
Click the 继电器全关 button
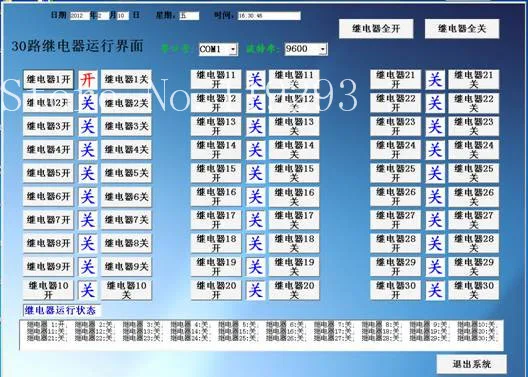point(462,29)
